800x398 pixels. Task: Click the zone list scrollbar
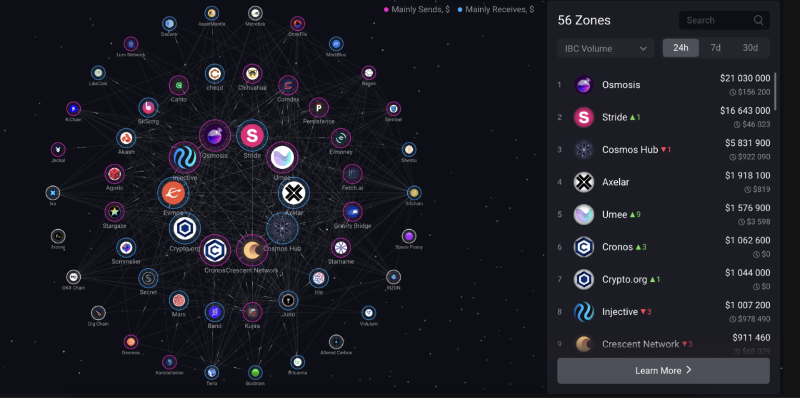pos(776,92)
